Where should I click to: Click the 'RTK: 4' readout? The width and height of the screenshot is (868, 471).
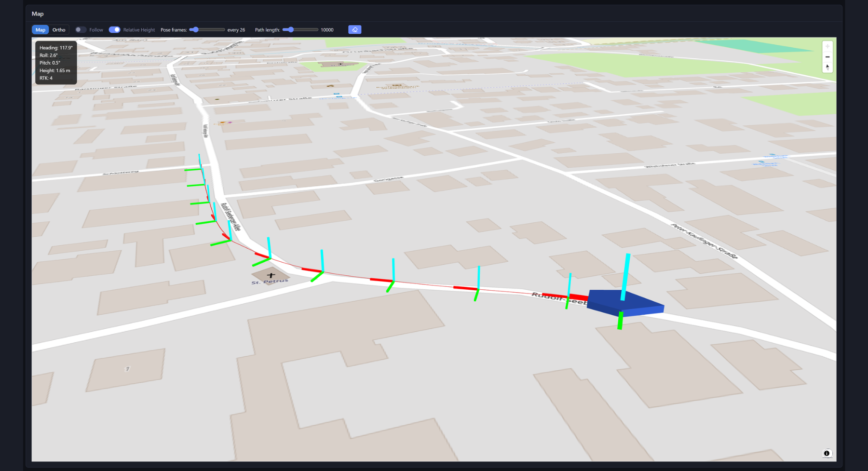tap(46, 78)
